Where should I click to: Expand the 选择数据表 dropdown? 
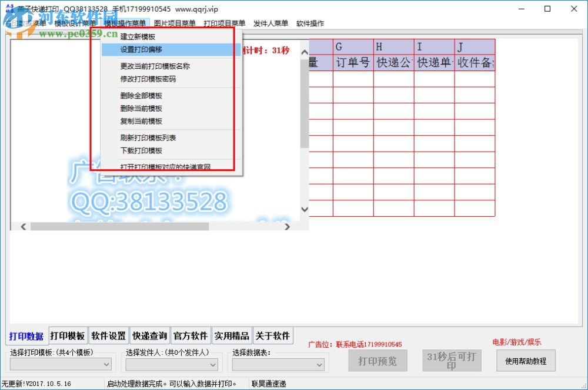point(278,364)
